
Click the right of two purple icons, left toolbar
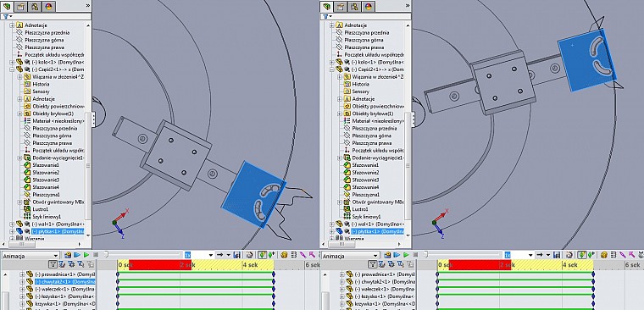[x=312, y=255]
